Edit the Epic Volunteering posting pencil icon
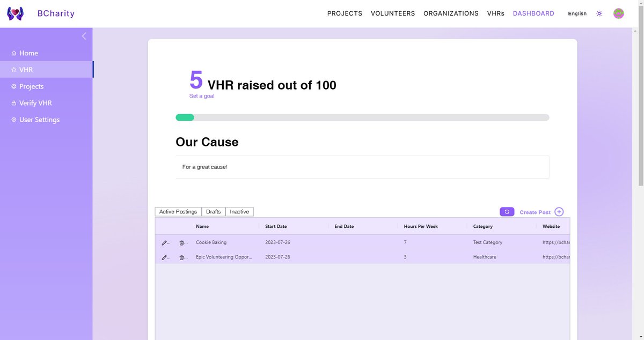Viewport: 644px width, 340px height. click(x=164, y=257)
